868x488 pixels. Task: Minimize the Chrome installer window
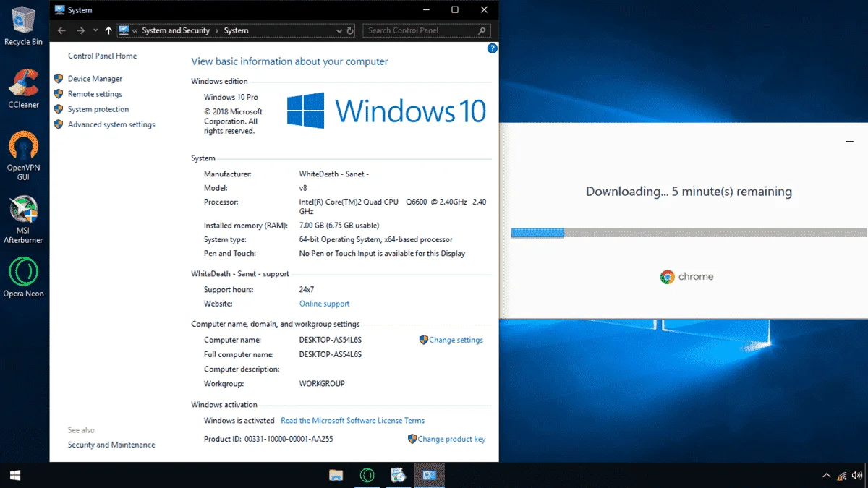850,142
